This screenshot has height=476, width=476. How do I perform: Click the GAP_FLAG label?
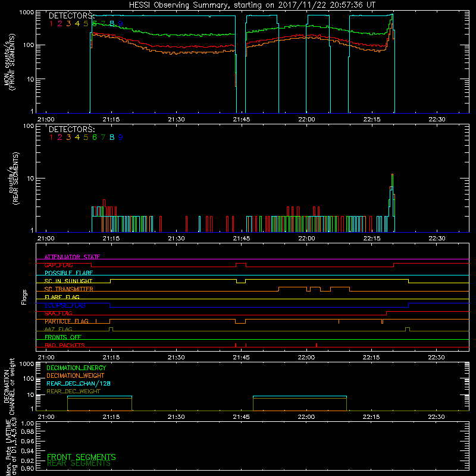coord(58,265)
